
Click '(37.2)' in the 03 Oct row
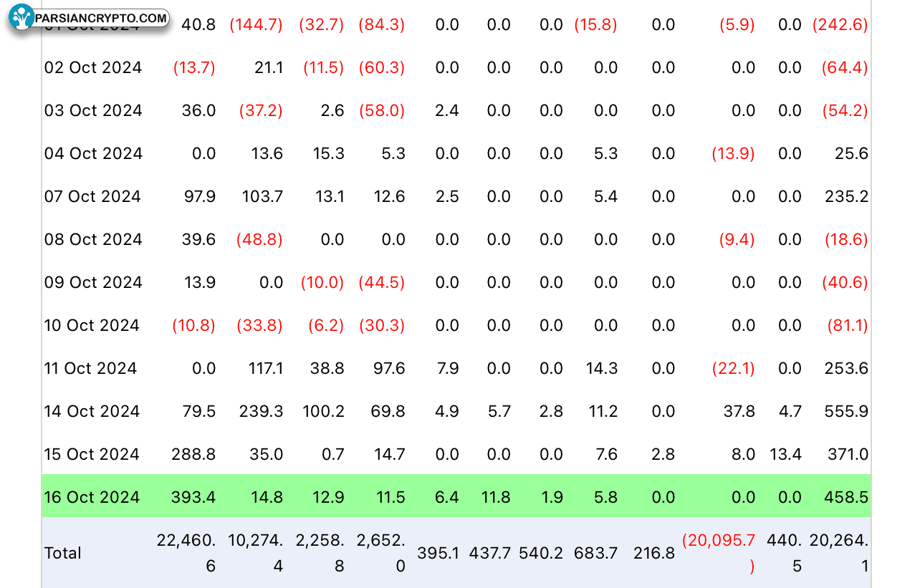(261, 110)
